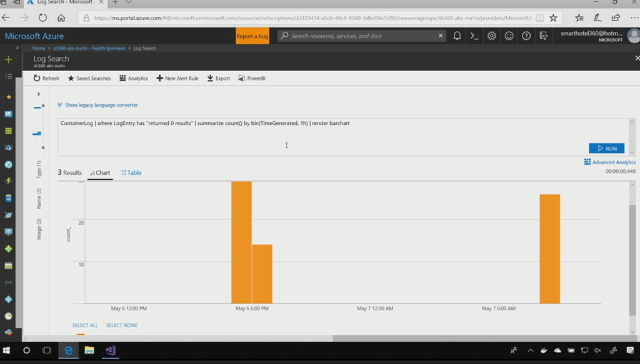Create a New Alert Rule
The image size is (640, 364).
pos(177,79)
